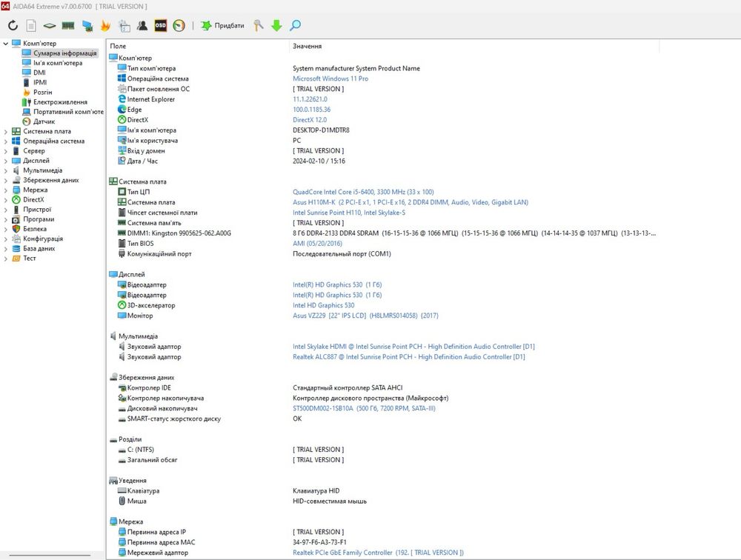
Task: Open the user accounts toolbar icon
Action: [x=142, y=25]
